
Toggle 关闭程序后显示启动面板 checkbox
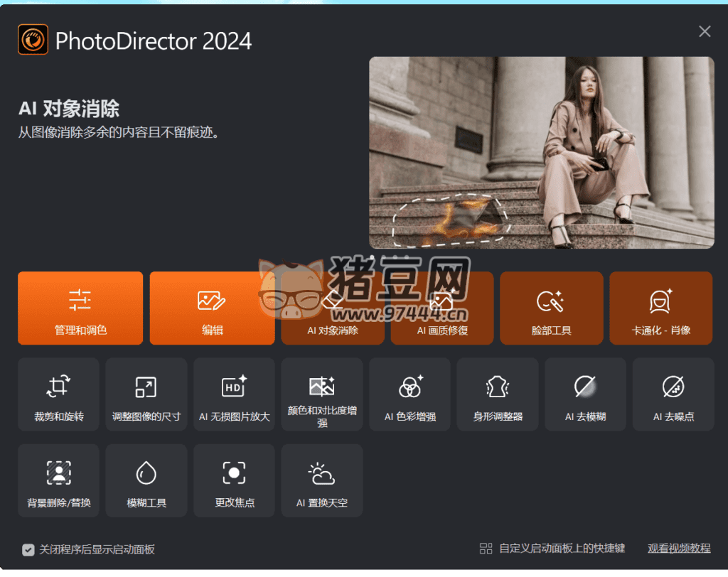[28, 549]
